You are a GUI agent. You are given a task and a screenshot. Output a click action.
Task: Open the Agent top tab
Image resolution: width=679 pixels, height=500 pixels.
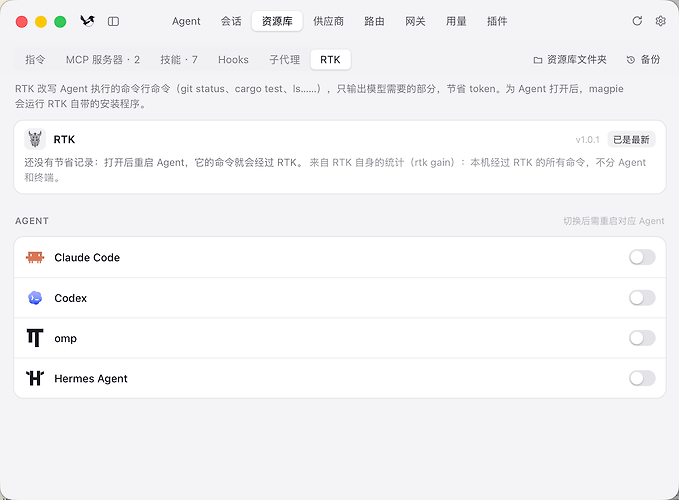tap(186, 21)
